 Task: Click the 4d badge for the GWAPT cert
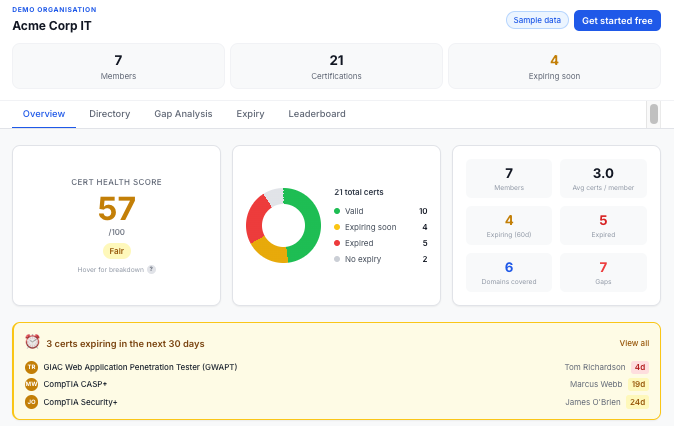point(639,367)
